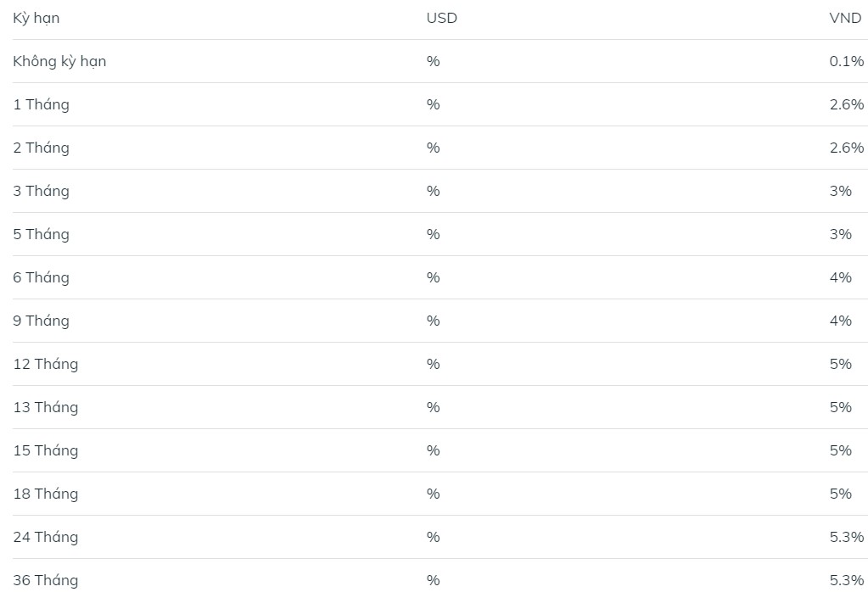Select the '36 Tháng' term label
The width and height of the screenshot is (868, 592).
tap(45, 580)
